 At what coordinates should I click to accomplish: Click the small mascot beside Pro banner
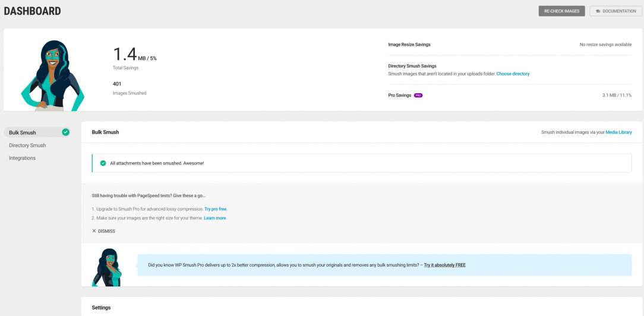107,267
